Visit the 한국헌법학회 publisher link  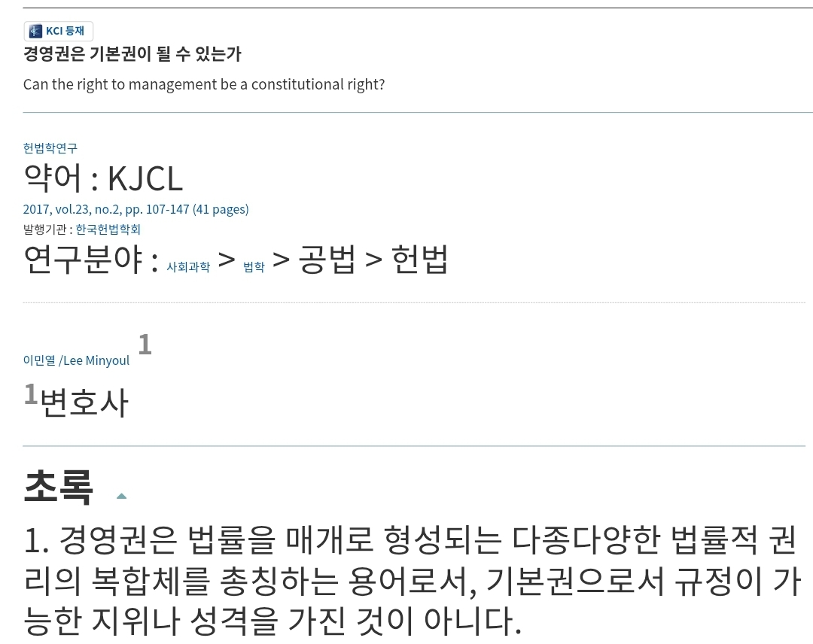coord(108,229)
